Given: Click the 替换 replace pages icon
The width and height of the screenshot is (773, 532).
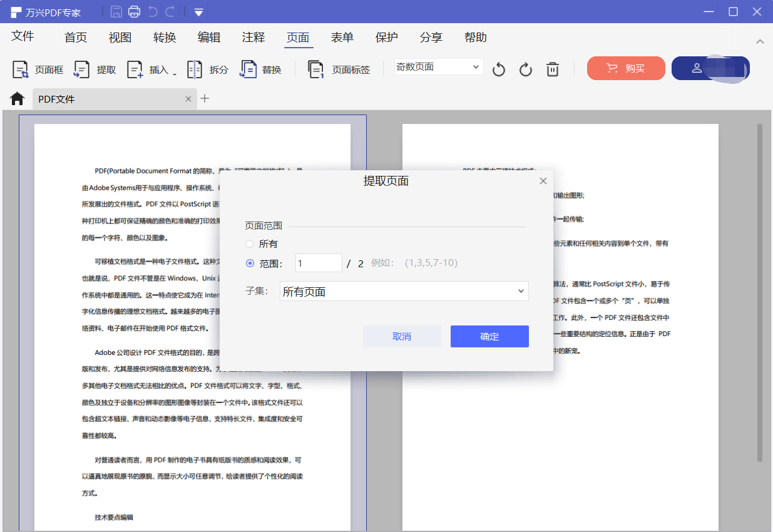Looking at the screenshot, I should pos(248,69).
